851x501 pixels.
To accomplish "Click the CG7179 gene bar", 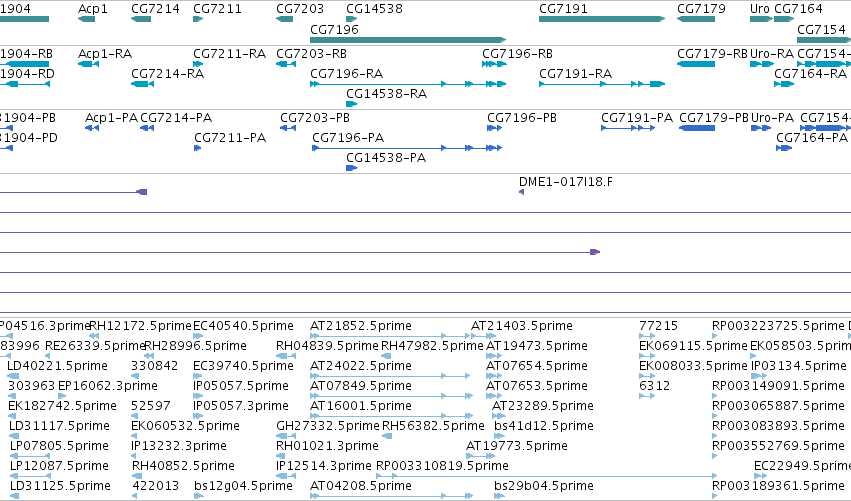I will tap(696, 19).
